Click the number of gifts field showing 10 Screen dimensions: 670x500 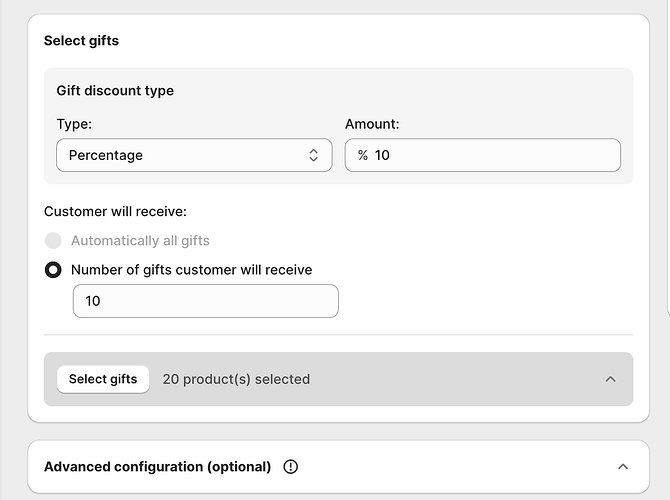205,301
